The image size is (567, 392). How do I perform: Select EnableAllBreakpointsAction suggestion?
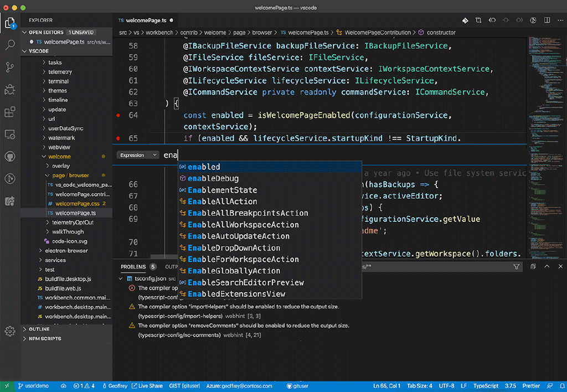[270, 213]
